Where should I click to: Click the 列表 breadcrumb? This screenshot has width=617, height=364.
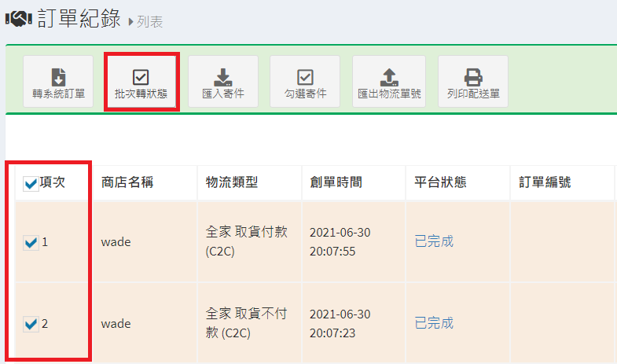pos(149,22)
